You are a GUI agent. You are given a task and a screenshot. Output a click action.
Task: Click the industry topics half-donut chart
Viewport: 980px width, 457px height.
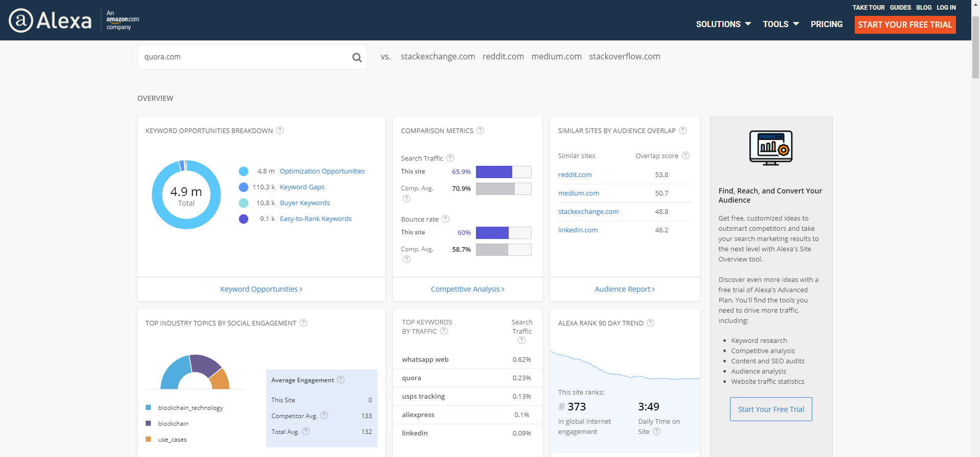(x=195, y=372)
